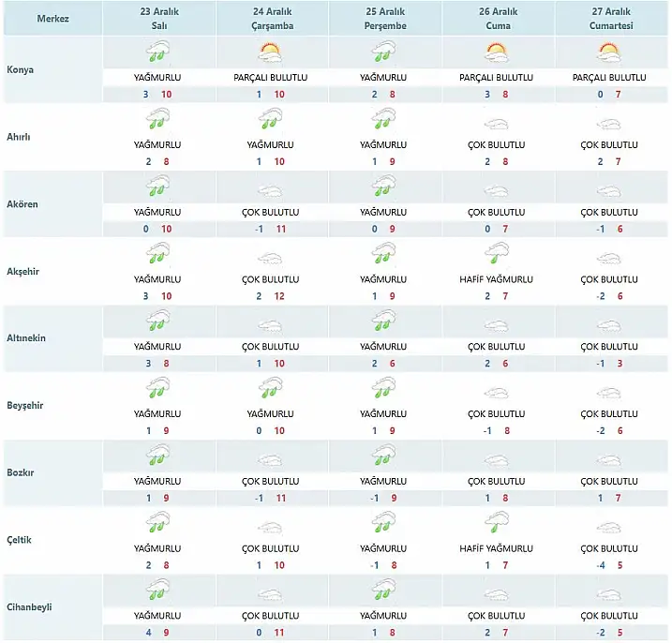
Task: Open the Cihanbeyli district label
Action: coord(29,606)
